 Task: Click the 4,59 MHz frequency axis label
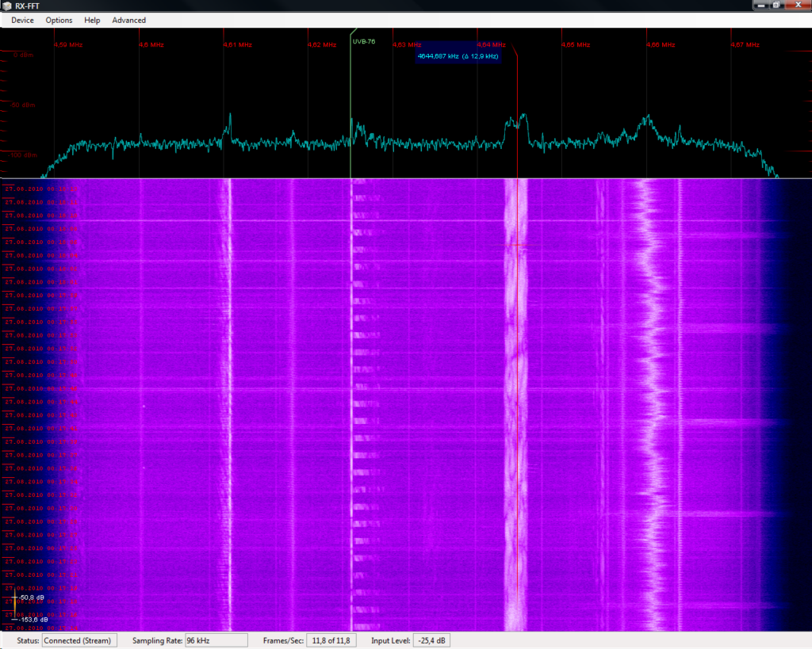pyautogui.click(x=68, y=45)
